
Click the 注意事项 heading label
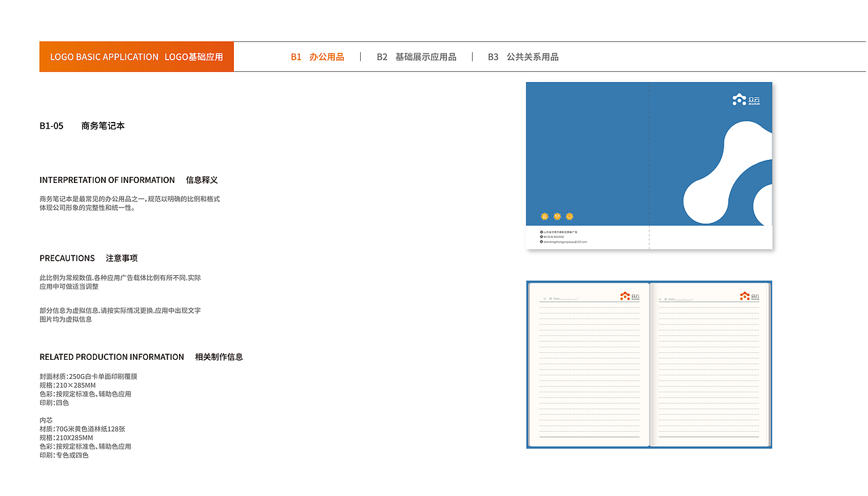tap(122, 258)
